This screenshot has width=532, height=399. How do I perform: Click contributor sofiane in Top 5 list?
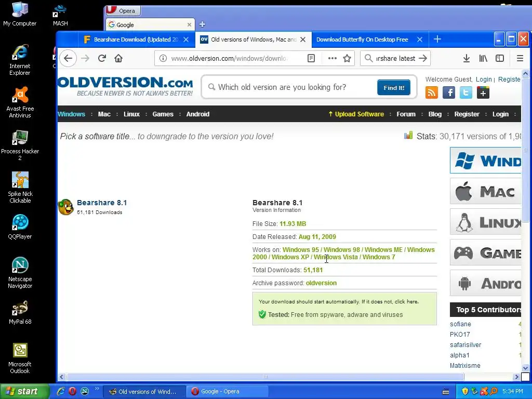click(460, 324)
